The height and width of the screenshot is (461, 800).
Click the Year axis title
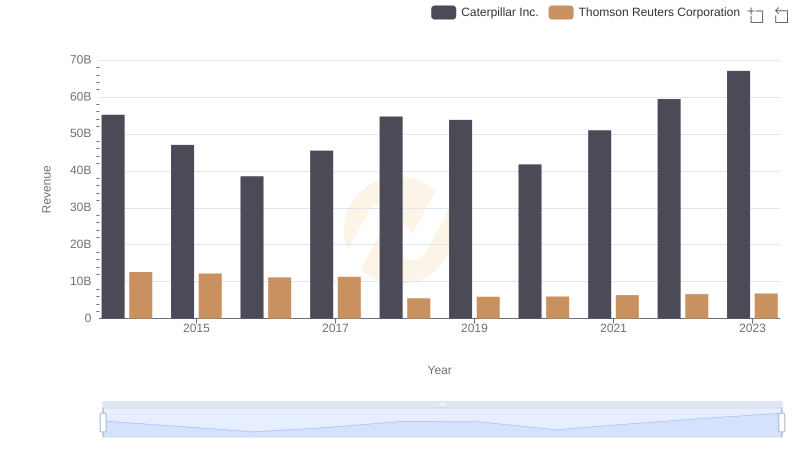click(x=439, y=370)
